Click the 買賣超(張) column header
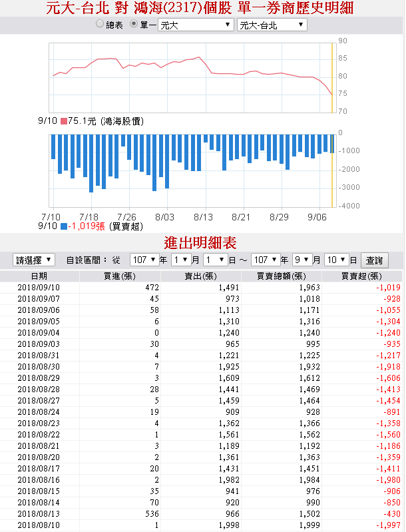 pyautogui.click(x=361, y=276)
